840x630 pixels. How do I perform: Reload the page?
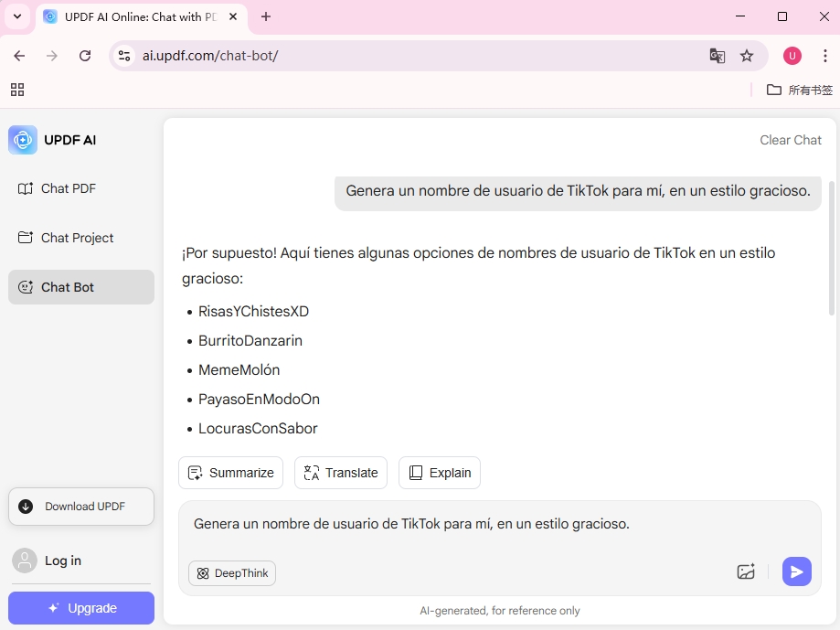pos(85,56)
